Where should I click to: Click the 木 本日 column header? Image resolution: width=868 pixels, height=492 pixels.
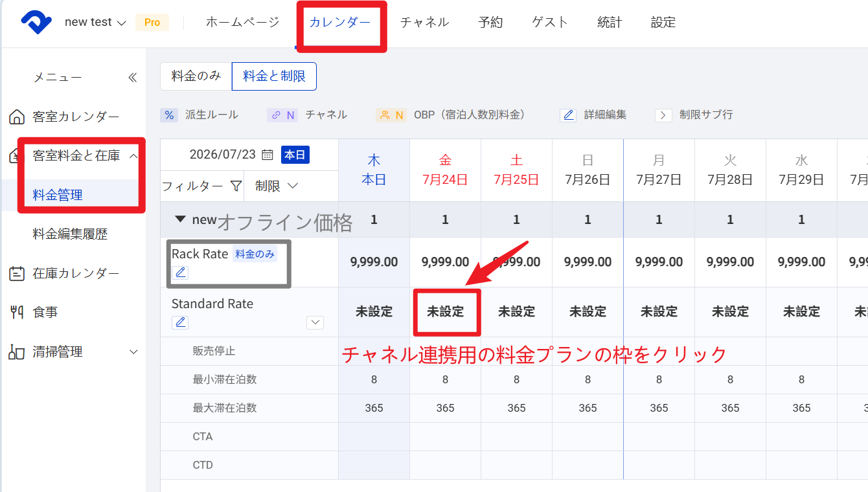(x=374, y=170)
